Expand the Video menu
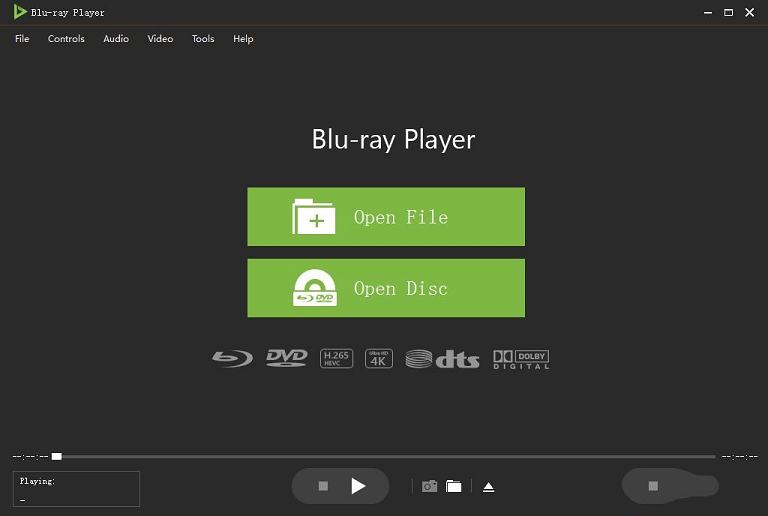This screenshot has height=516, width=768. click(x=160, y=39)
